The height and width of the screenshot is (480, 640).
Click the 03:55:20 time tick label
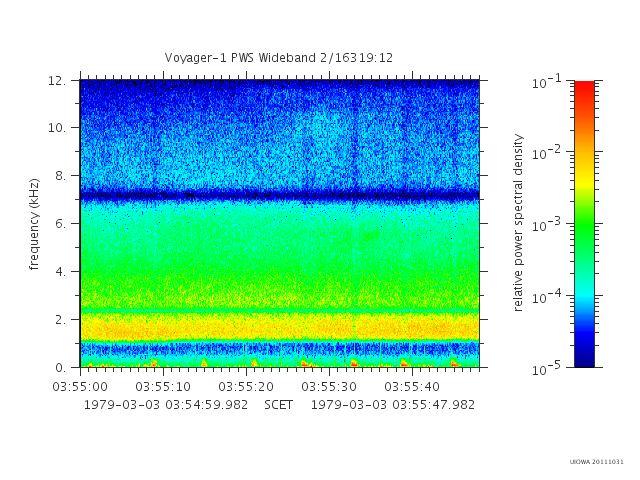[246, 387]
